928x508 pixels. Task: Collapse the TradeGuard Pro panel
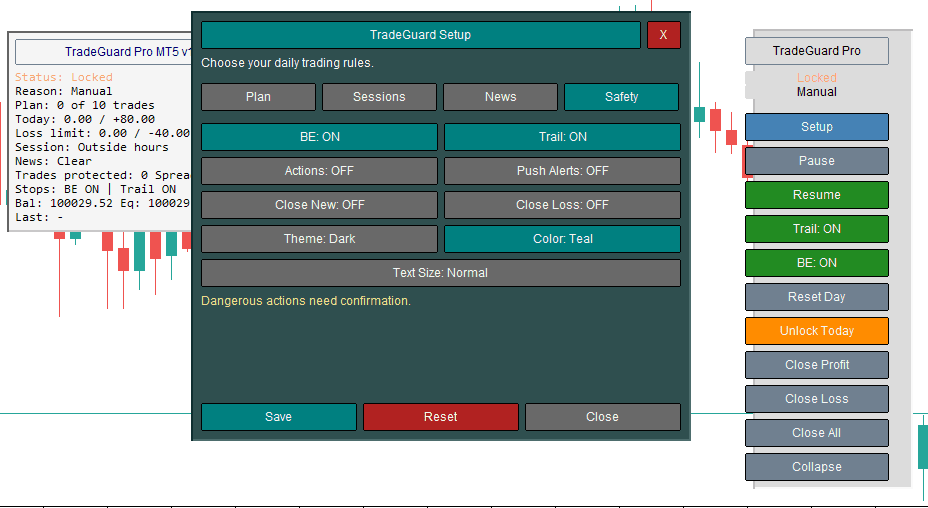(817, 467)
